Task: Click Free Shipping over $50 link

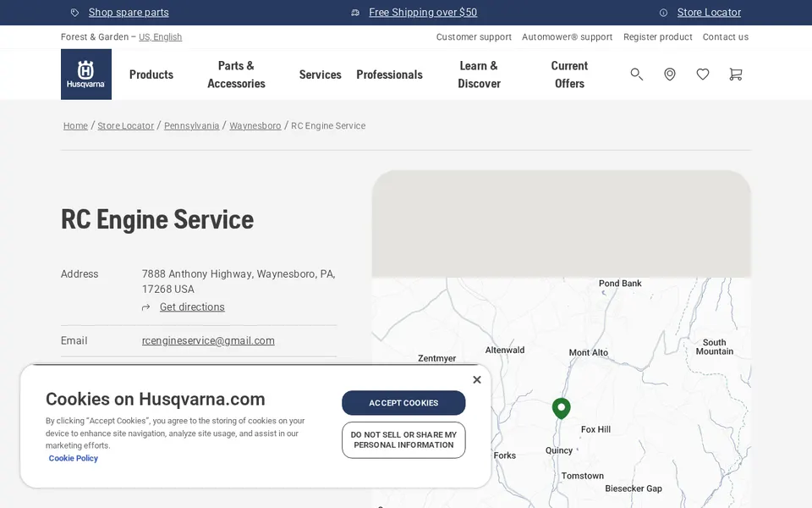Action: point(423,13)
